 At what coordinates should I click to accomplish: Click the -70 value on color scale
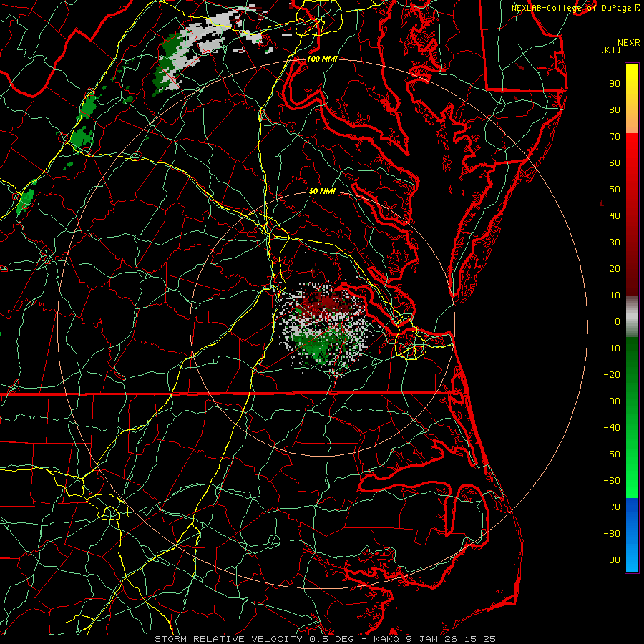point(612,507)
